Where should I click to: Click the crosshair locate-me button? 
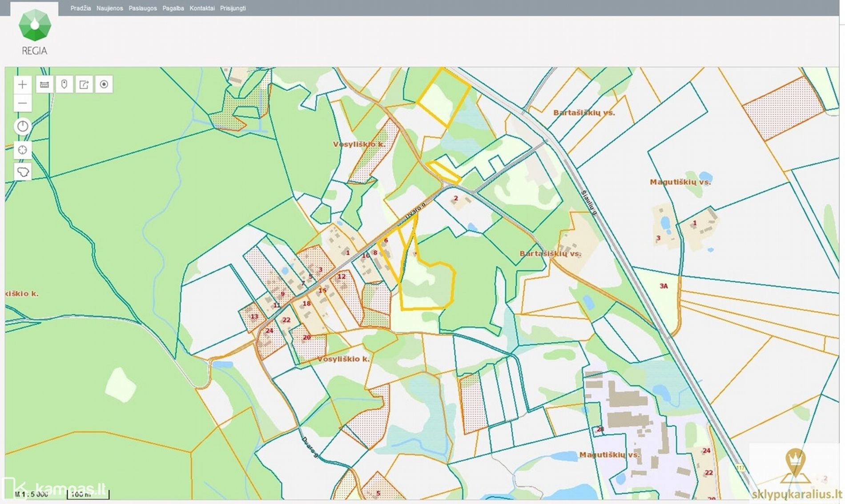[23, 150]
